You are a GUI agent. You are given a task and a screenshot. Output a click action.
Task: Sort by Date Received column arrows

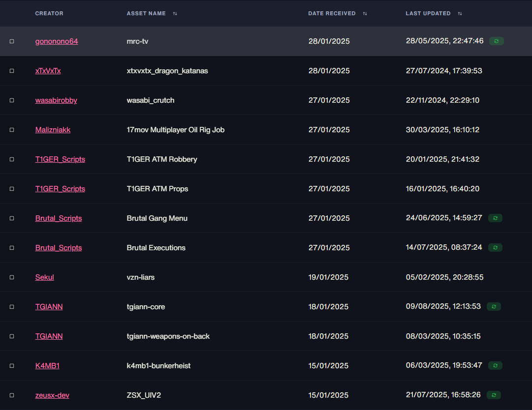pos(365,14)
